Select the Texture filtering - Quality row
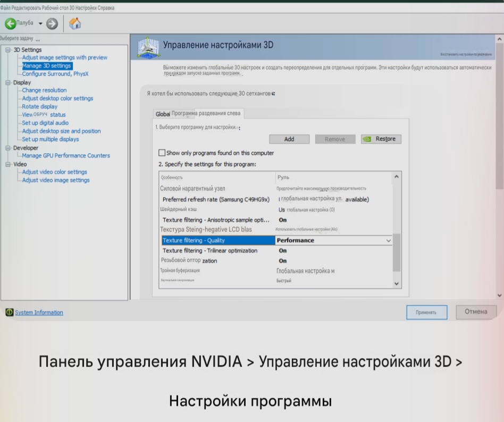The image size is (504, 422). (219, 241)
